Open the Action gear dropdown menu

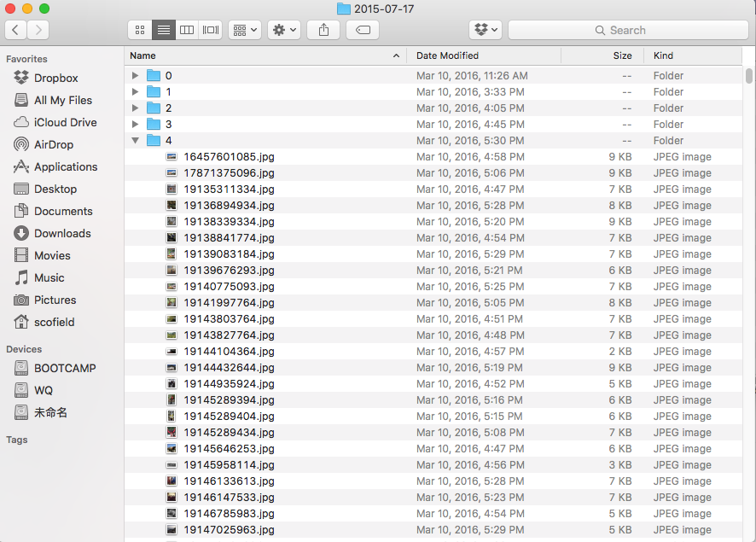click(284, 30)
